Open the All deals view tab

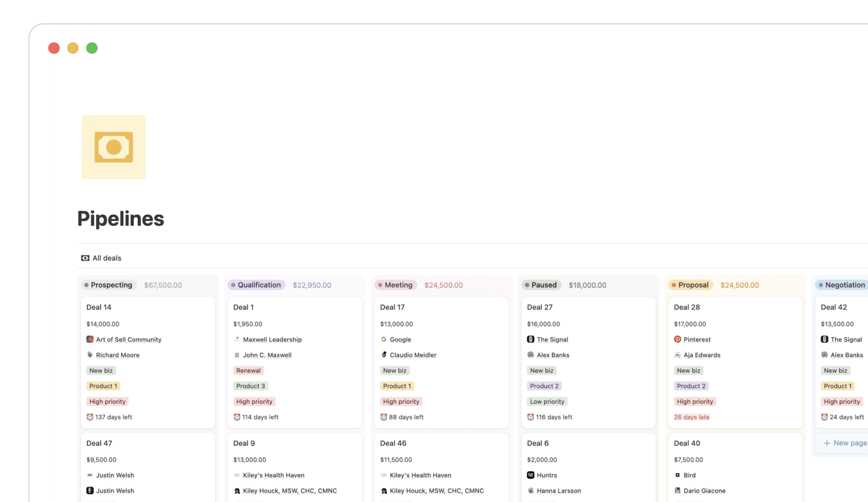[x=101, y=258]
